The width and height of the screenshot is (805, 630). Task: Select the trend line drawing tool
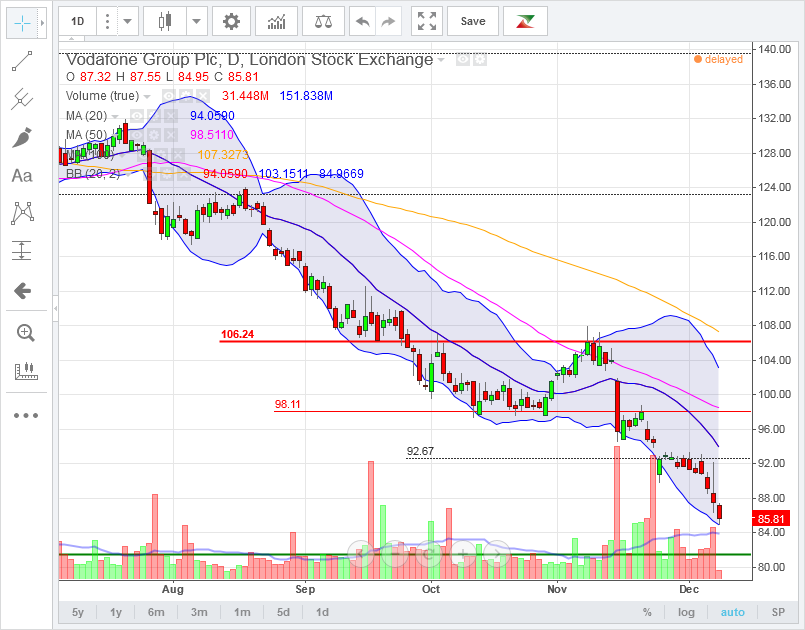(x=22, y=61)
